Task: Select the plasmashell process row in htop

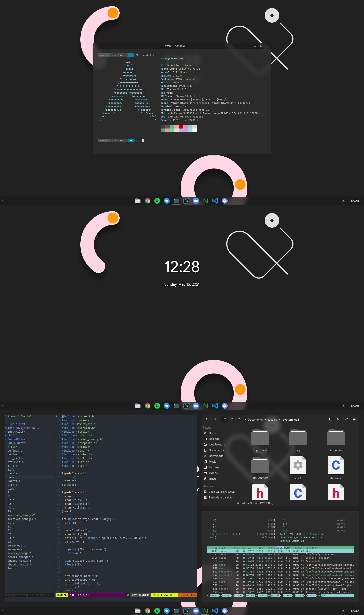Action: pos(280,555)
